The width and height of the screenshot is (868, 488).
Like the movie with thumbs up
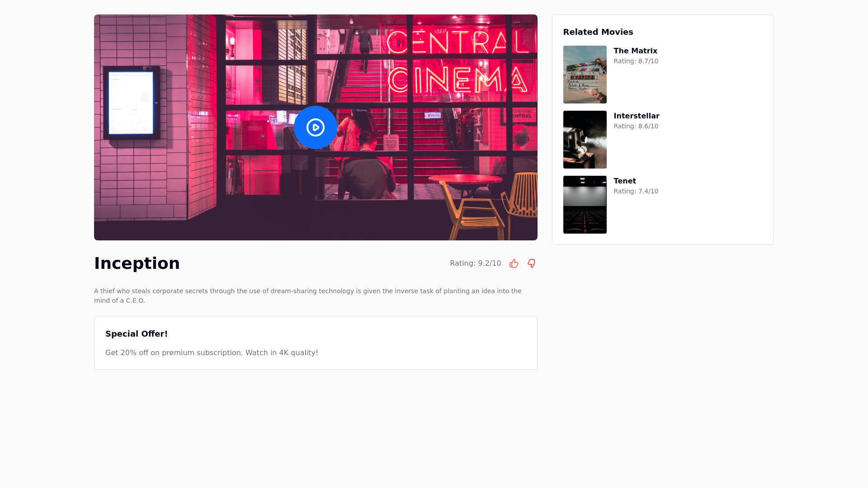(x=514, y=263)
